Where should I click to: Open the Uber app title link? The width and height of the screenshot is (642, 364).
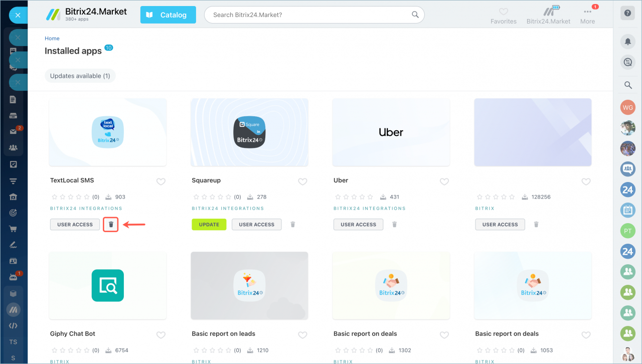click(341, 180)
